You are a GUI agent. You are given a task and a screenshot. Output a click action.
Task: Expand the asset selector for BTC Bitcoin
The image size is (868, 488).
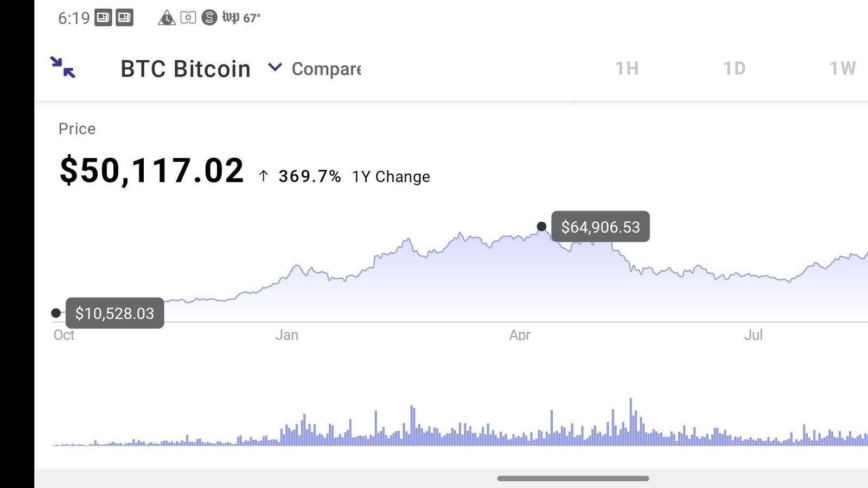point(274,68)
